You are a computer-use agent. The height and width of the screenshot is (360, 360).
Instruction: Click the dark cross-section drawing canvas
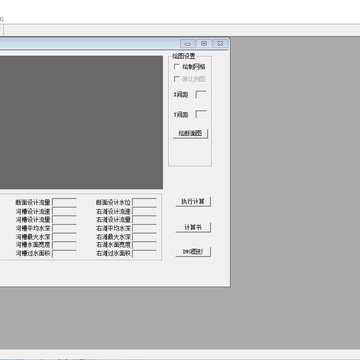(x=81, y=122)
